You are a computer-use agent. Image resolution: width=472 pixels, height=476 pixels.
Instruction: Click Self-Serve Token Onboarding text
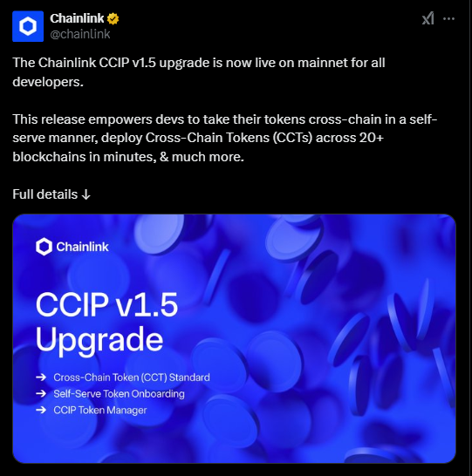(119, 394)
